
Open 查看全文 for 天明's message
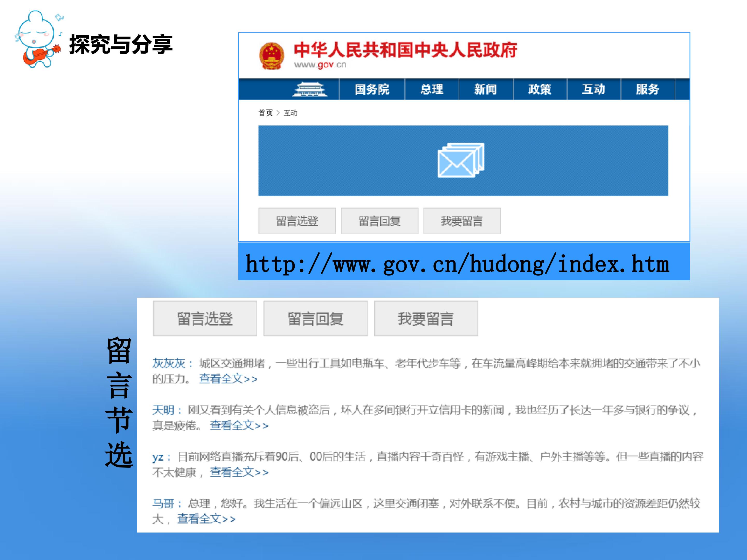tap(239, 425)
